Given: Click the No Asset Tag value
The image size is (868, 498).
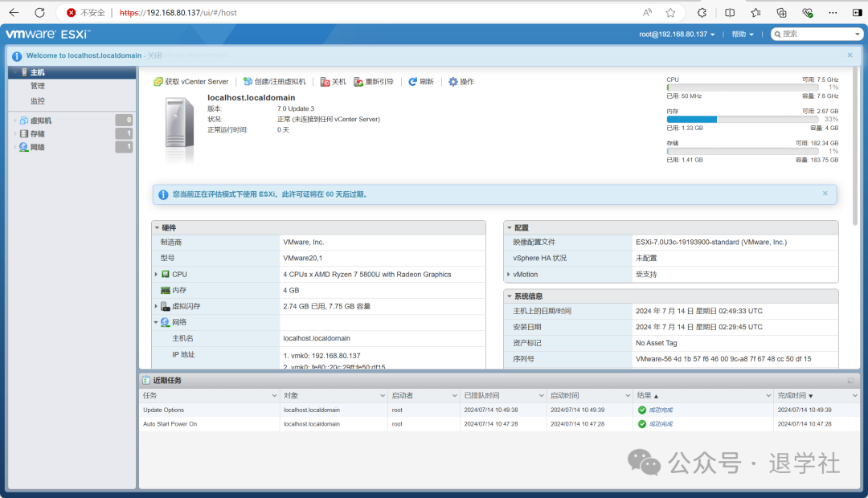Looking at the screenshot, I should [x=657, y=343].
